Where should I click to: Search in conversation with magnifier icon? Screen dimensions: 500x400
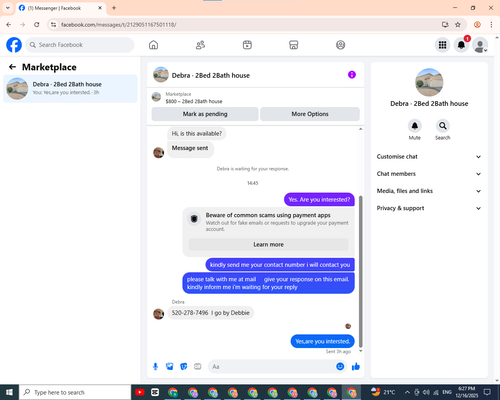click(443, 126)
